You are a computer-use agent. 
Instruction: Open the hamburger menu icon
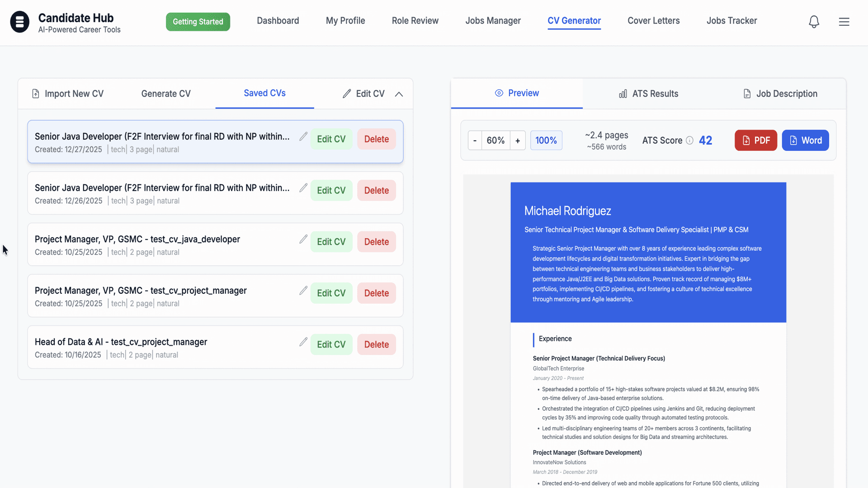pyautogui.click(x=844, y=22)
